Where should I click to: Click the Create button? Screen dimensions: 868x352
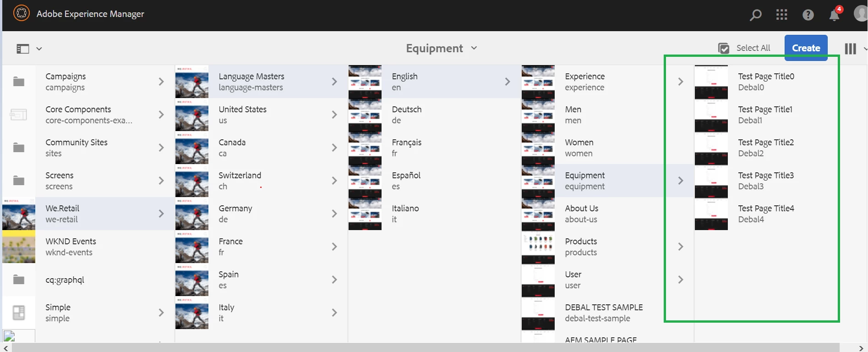coord(806,48)
